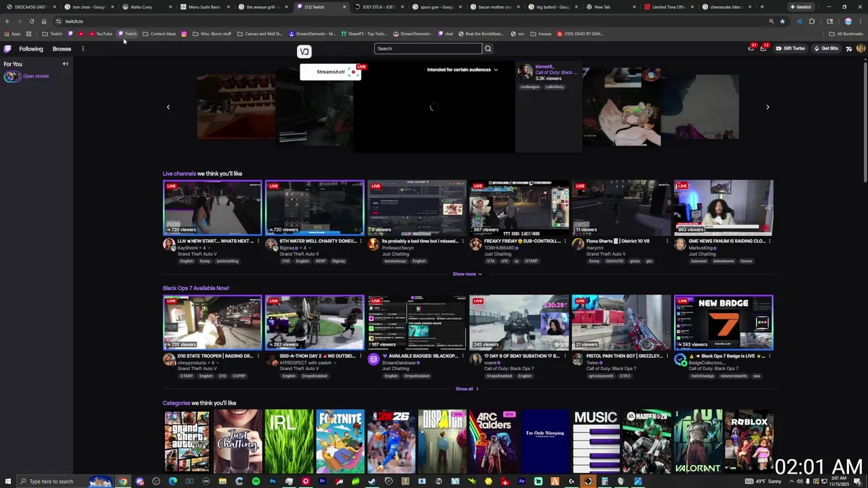Open the Content Ideas bookmark folder
This screenshot has height=488, width=868.
159,34
